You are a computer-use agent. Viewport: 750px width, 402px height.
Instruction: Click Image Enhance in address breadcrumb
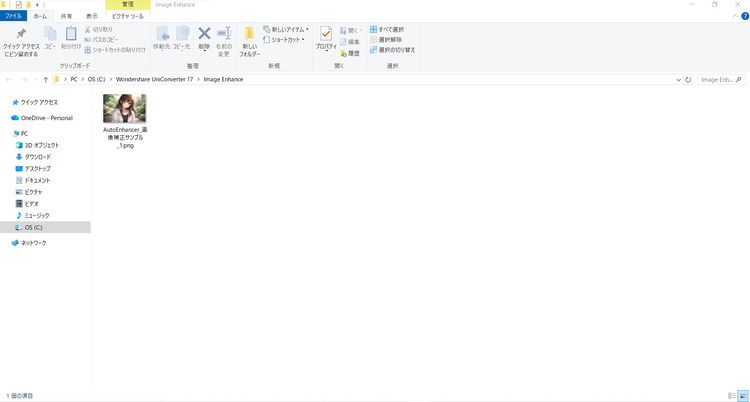(223, 79)
